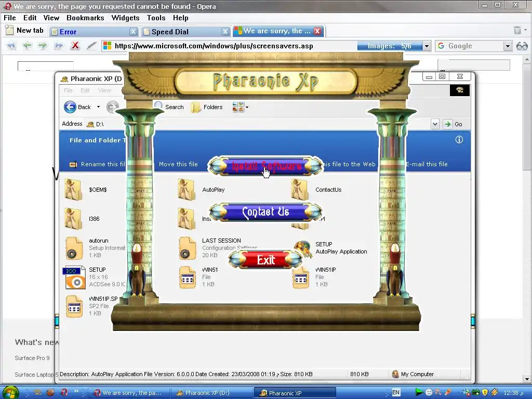The height and width of the screenshot is (399, 532).
Task: Click the New tab button
Action: coord(24,31)
